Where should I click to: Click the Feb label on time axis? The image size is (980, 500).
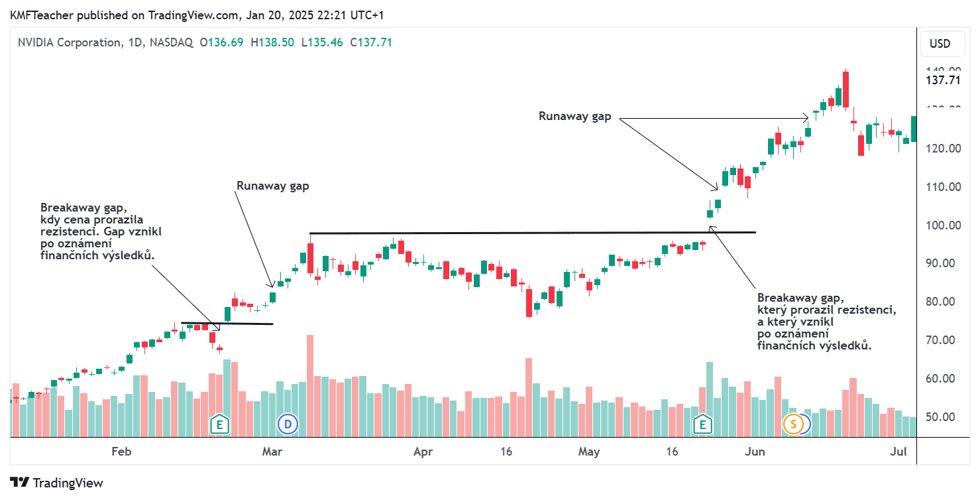[x=121, y=452]
